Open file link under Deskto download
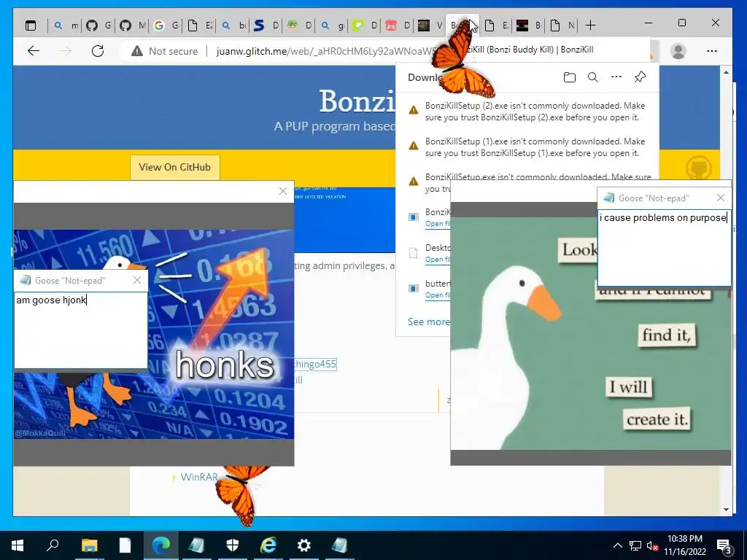This screenshot has width=747, height=560. [438, 260]
